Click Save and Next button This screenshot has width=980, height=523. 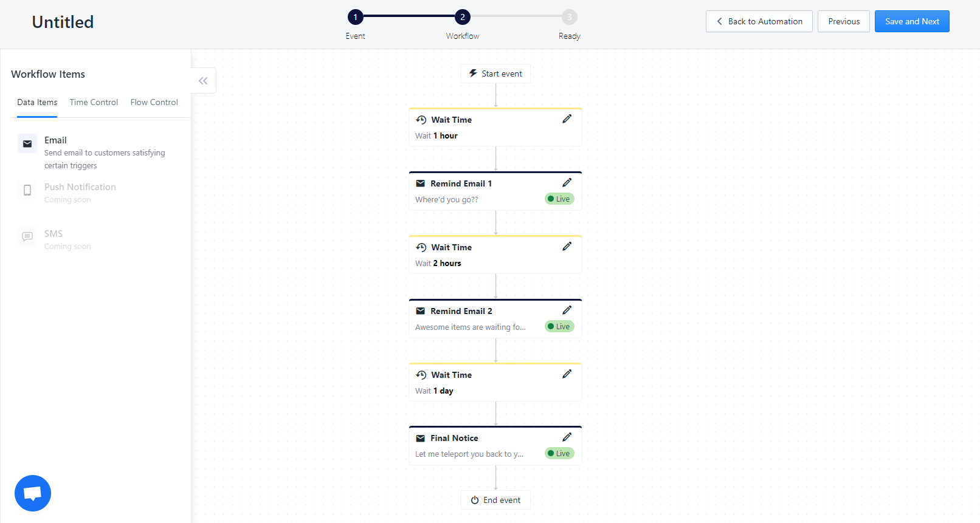coord(912,21)
